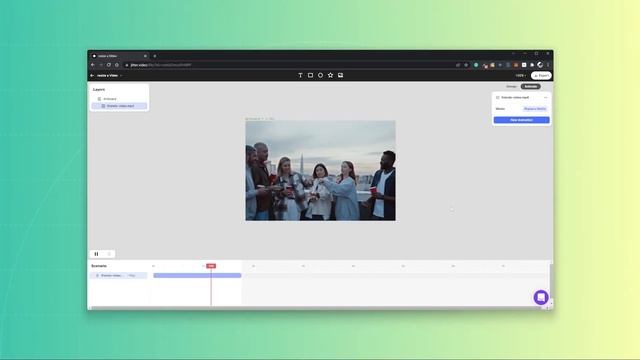
Task: Select the Text tool in the toolbar
Action: click(300, 76)
